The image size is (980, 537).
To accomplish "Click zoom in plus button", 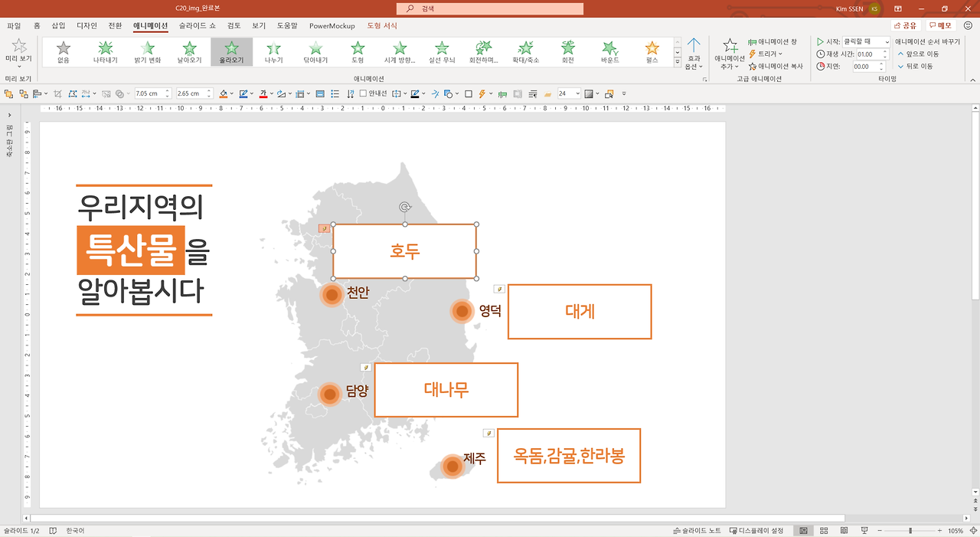I will [939, 530].
